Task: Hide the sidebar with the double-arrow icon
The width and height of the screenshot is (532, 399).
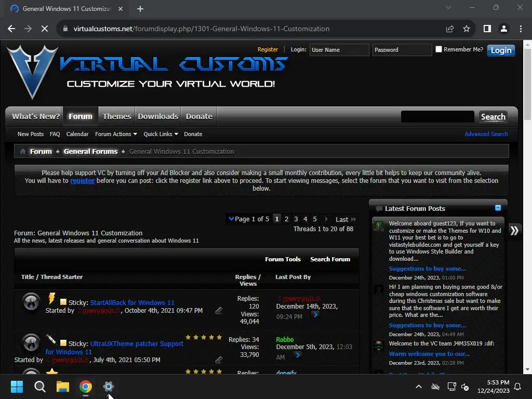Action: (x=514, y=231)
